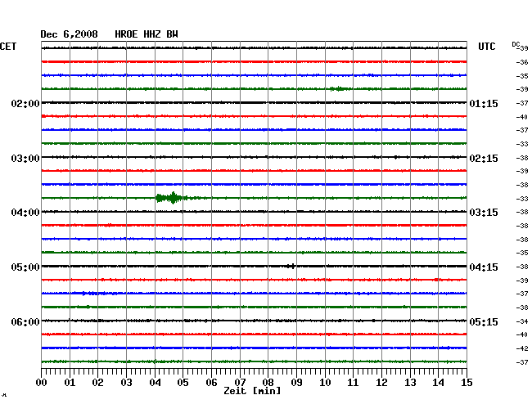
Task: Click the "04:15" UTC time label
Action: [x=484, y=267]
